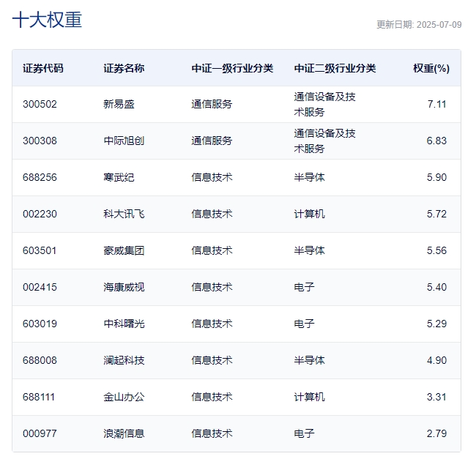476x459 pixels.
Task: Select the 证券代码 column header
Action: point(43,68)
